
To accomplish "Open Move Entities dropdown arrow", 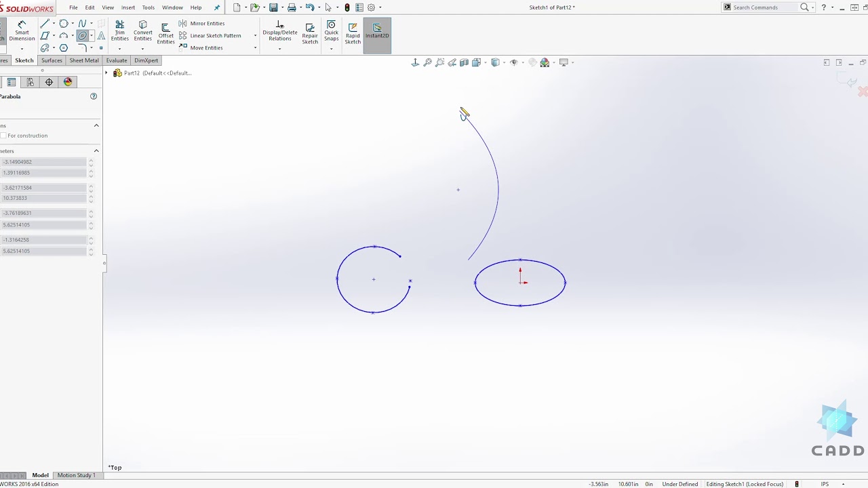I will tap(255, 48).
